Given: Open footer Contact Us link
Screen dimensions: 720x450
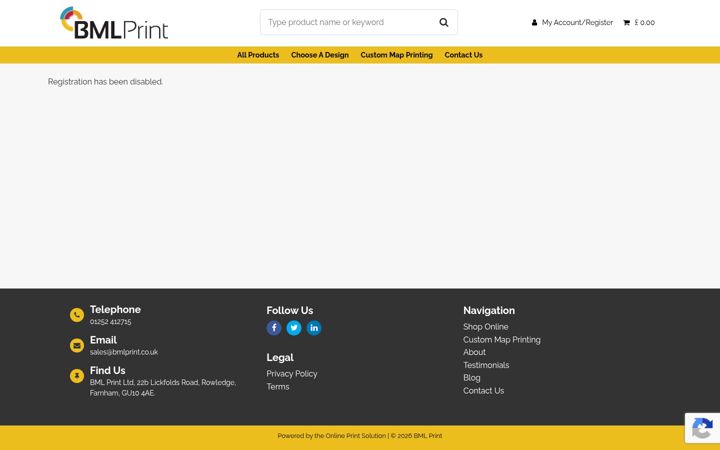Looking at the screenshot, I should pos(484,391).
